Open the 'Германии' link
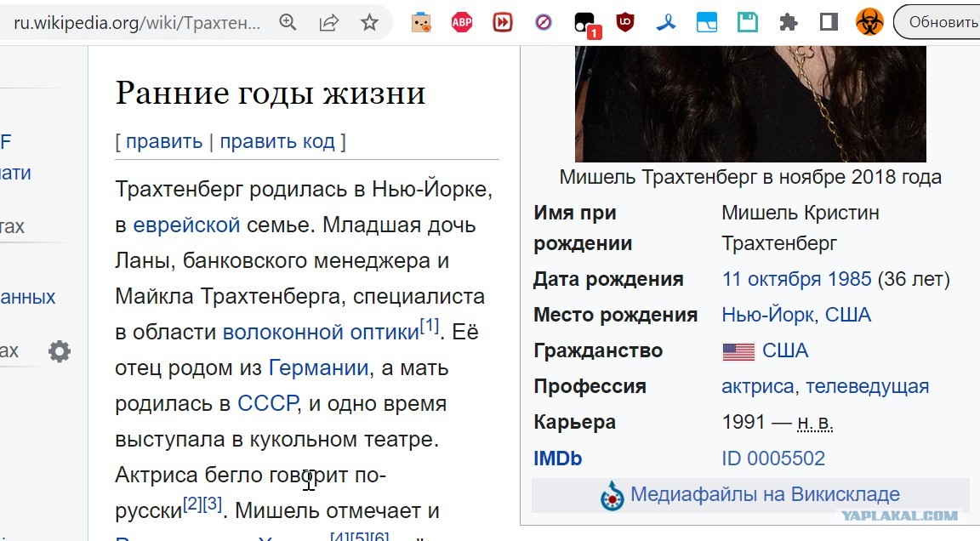Screen dimensions: 980x541 tap(319, 368)
